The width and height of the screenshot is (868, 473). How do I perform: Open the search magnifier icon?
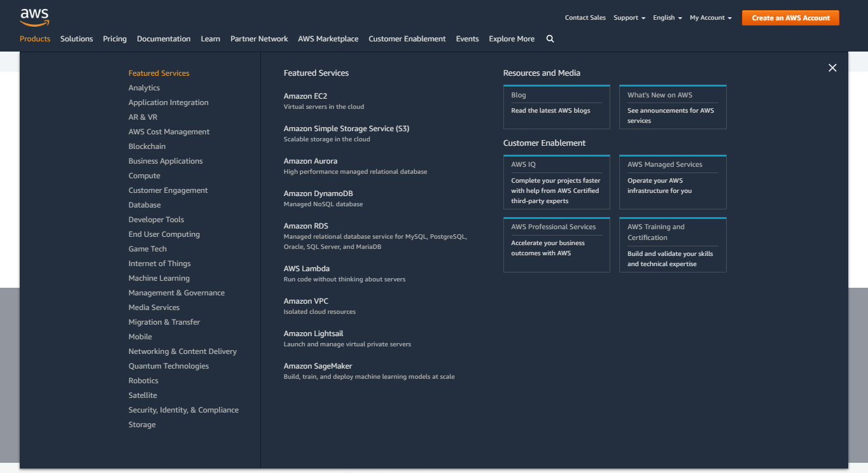click(550, 39)
